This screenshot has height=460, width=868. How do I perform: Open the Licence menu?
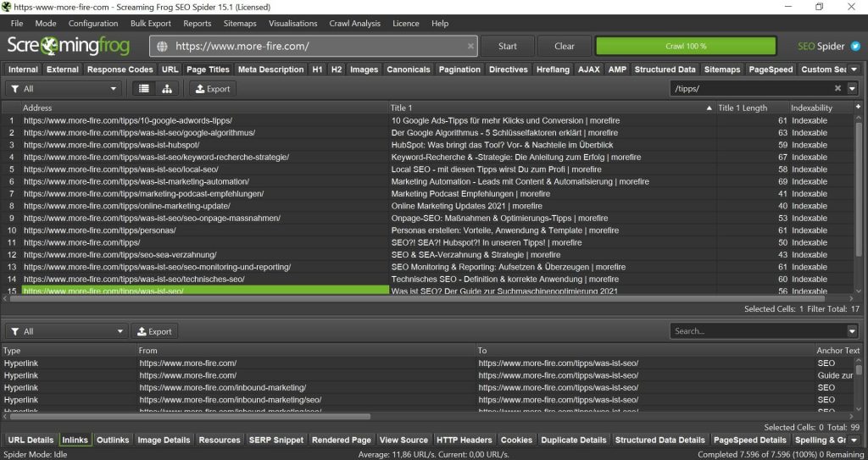[x=406, y=23]
